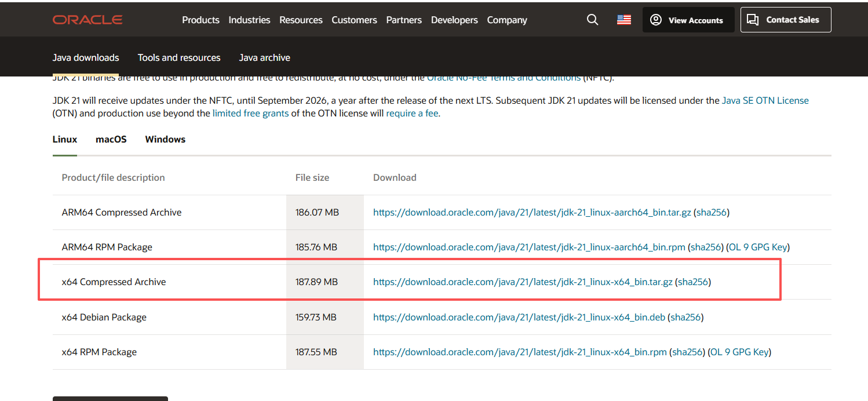Switch to the macOS tab
The image size is (868, 401).
(111, 140)
